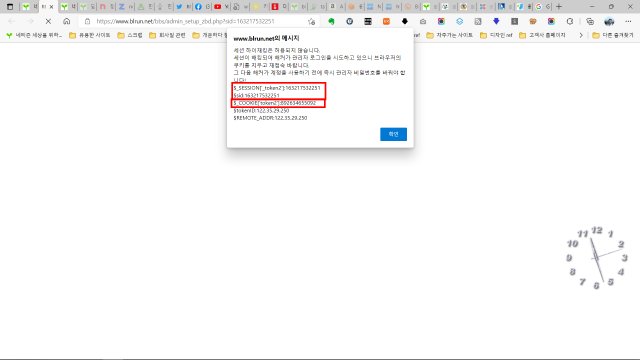
Task: Click the analog clock widget
Action: 596,258
